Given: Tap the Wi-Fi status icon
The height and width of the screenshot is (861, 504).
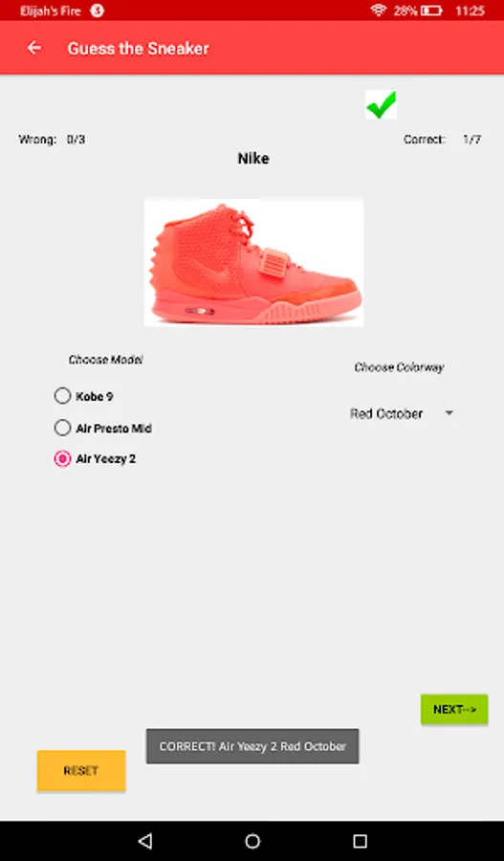Looking at the screenshot, I should 379,11.
